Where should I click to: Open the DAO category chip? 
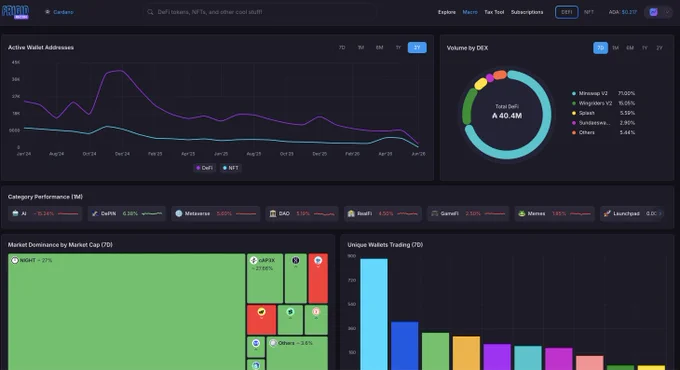point(302,213)
